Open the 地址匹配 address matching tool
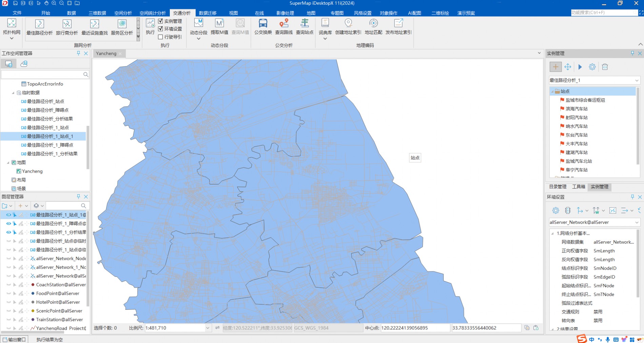644x343 pixels. 374,26
